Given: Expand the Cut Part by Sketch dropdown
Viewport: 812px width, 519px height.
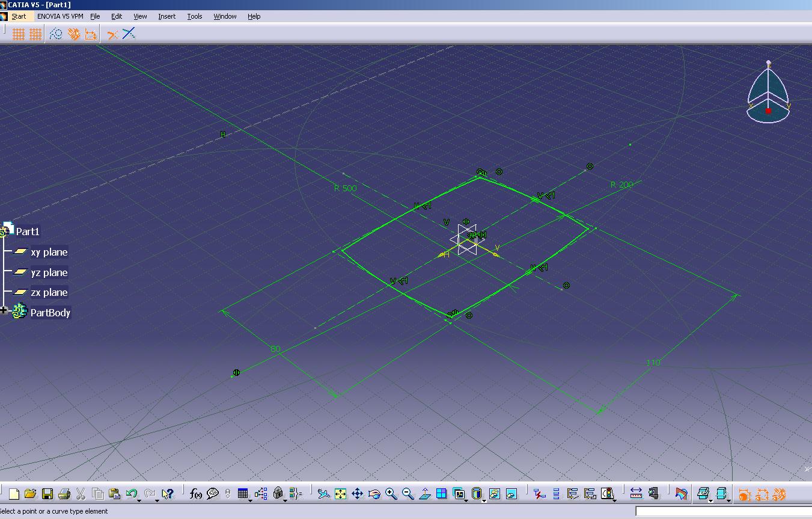Looking at the screenshot, I should coord(711,500).
